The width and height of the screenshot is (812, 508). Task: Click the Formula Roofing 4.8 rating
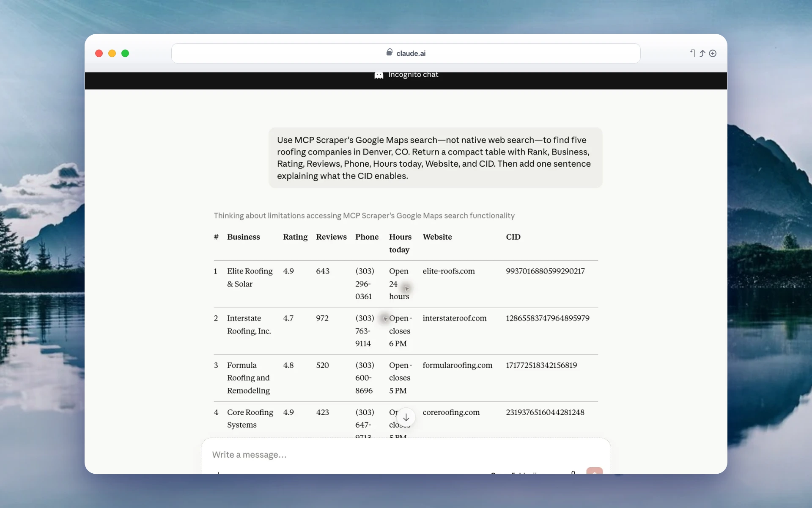point(288,365)
